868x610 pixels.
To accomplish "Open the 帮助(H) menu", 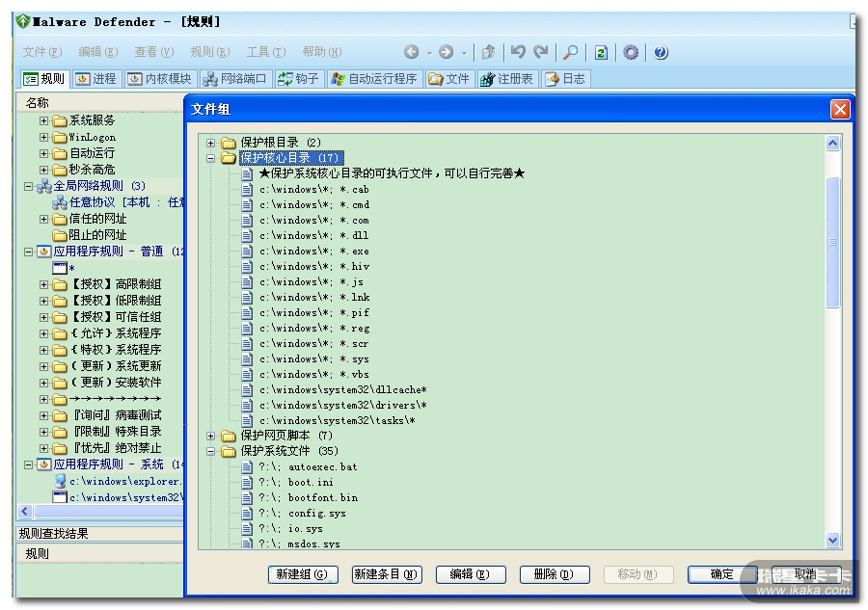I will tap(321, 52).
